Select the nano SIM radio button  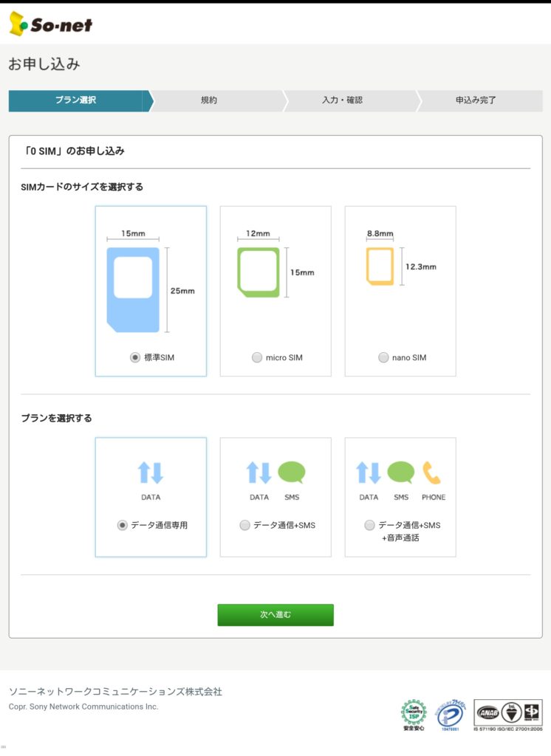point(383,357)
